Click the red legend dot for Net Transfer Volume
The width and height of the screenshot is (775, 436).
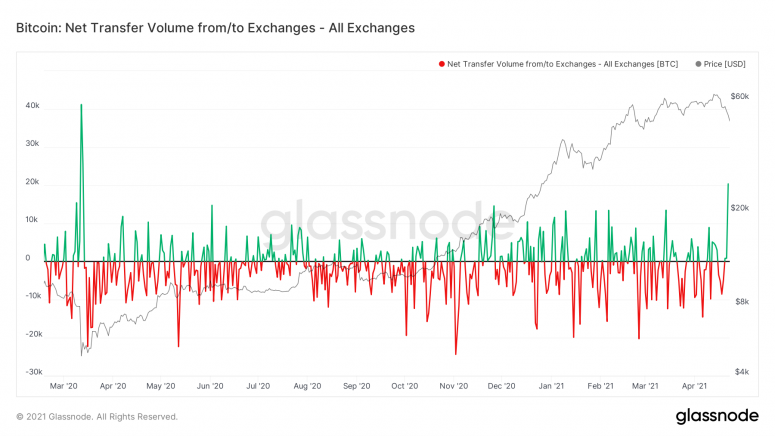[x=442, y=64]
